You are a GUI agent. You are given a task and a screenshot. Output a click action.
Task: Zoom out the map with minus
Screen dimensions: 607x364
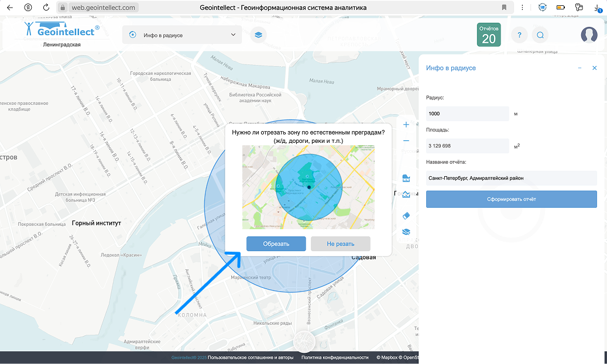[406, 141]
